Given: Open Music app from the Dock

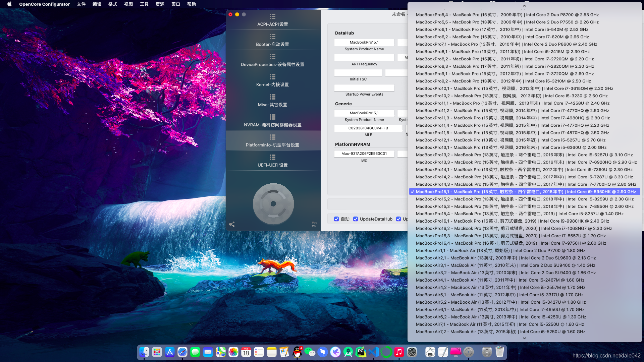Looking at the screenshot, I should [399, 352].
